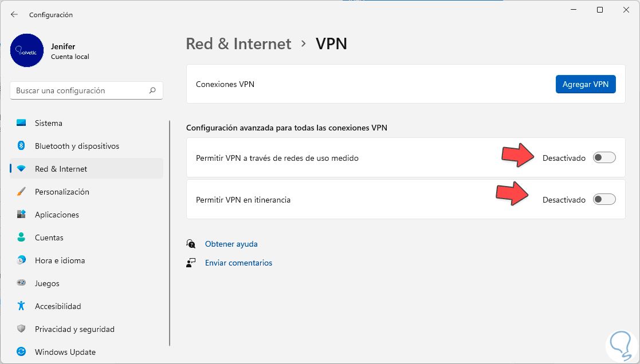
Task: Click the Windows Update sync icon
Action: tap(21, 352)
